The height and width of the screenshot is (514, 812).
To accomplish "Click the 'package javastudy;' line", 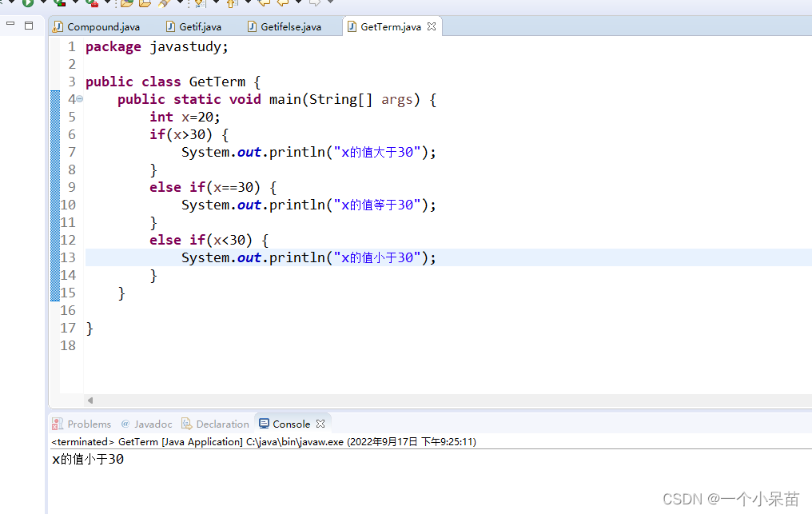I will (x=157, y=46).
